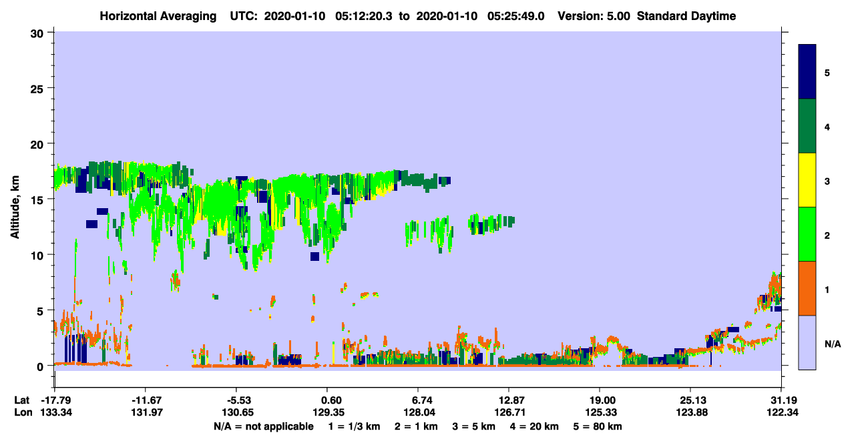Click the dark blue colorbar segment labeled 5
Viewport: 868px width, 445px height.
(x=807, y=72)
